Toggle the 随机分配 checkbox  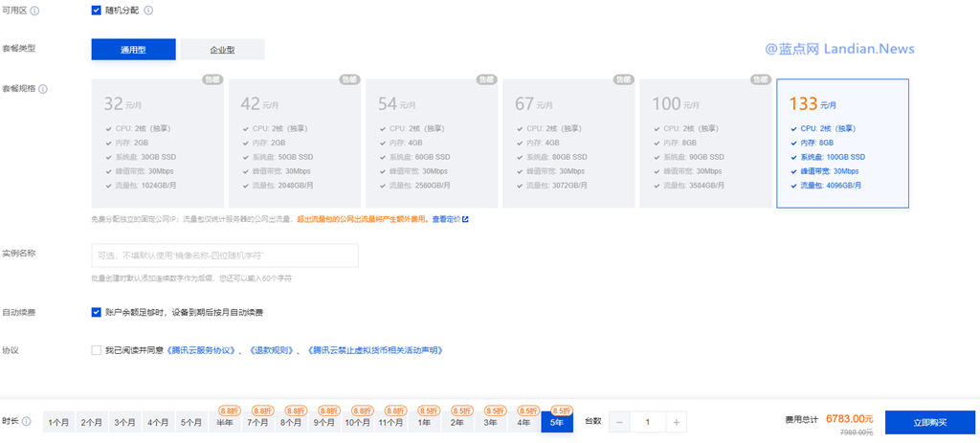coord(97,11)
